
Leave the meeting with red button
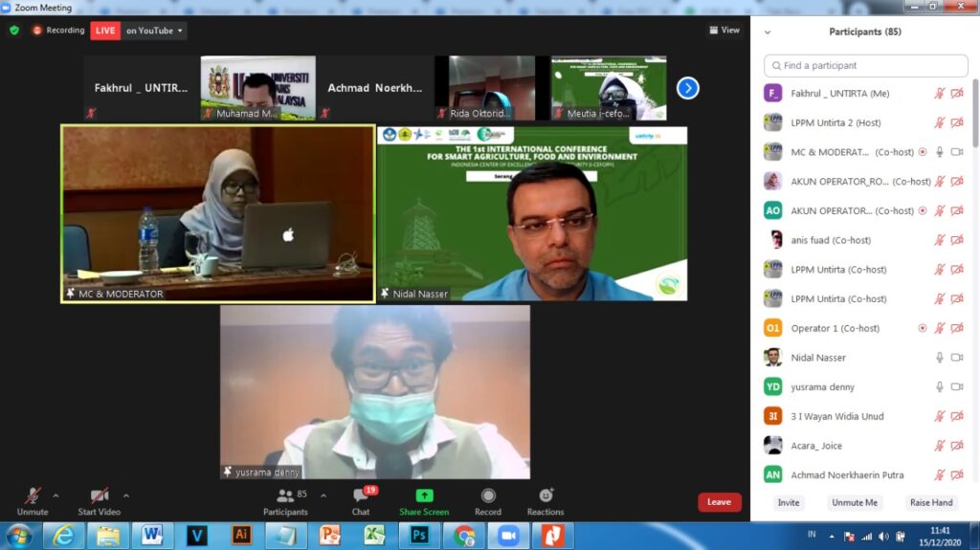tap(719, 502)
